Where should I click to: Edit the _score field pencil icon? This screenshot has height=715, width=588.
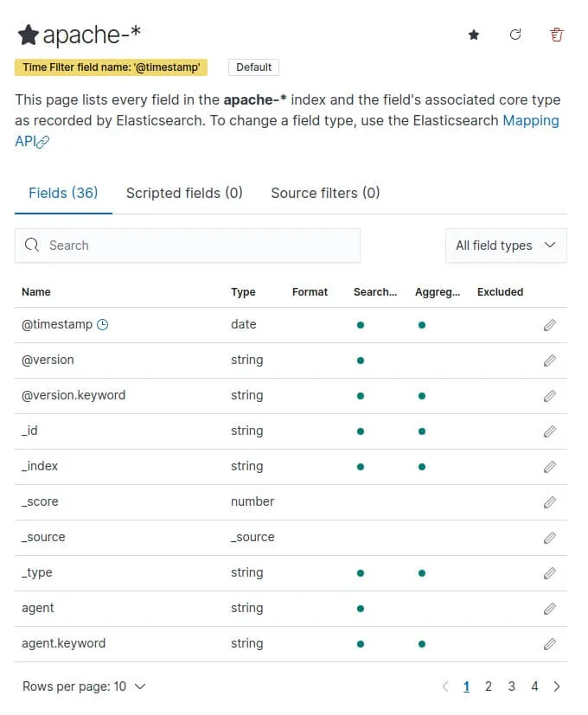(x=550, y=502)
